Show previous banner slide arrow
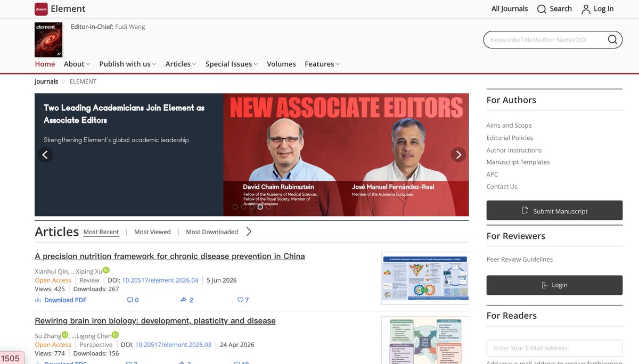The image size is (639, 364). click(45, 155)
